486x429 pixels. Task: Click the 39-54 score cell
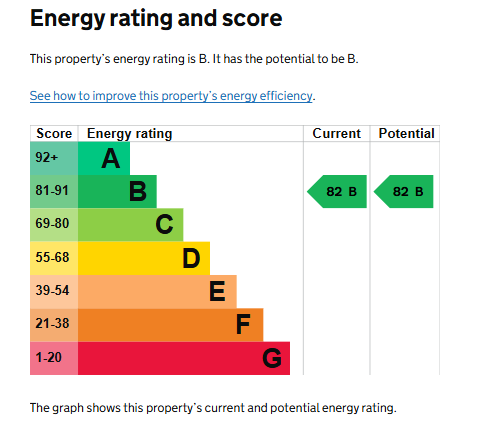(54, 292)
